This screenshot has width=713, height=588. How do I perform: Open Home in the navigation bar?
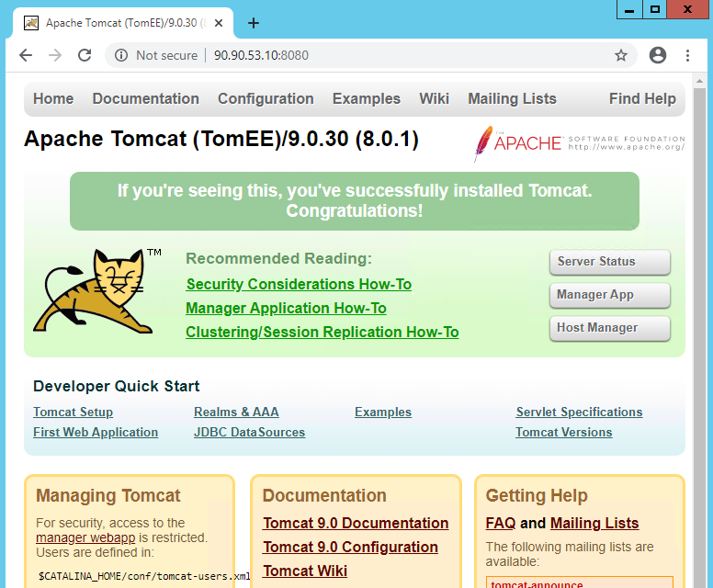[53, 98]
